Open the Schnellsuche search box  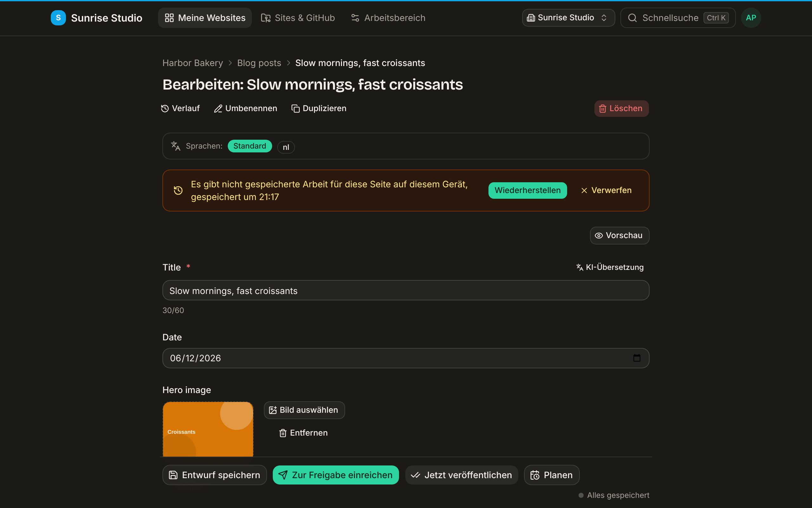tap(678, 18)
